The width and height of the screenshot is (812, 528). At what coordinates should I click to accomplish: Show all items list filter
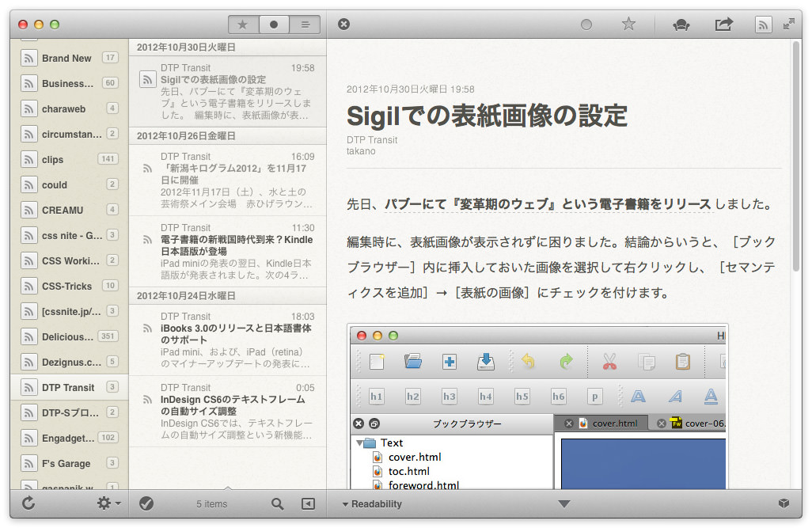pos(305,25)
